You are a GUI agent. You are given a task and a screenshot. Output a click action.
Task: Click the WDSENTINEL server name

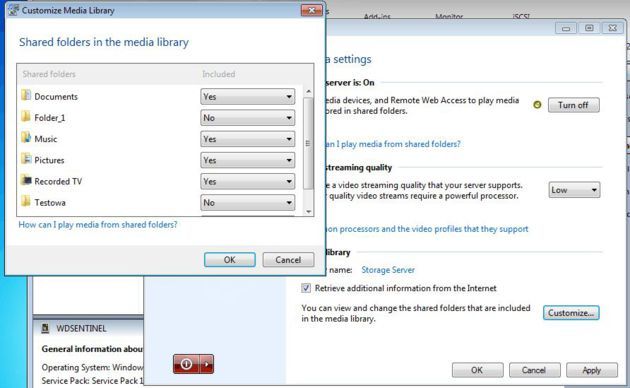click(x=81, y=329)
